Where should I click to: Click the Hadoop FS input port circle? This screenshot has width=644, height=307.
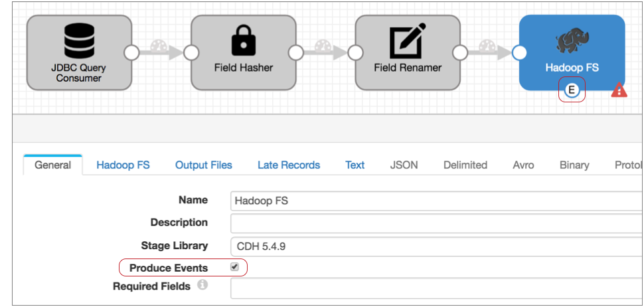pos(519,52)
